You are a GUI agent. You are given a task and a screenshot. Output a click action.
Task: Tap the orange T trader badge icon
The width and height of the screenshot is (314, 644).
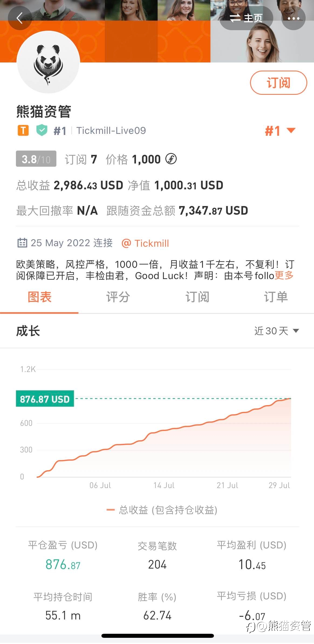[x=23, y=131]
